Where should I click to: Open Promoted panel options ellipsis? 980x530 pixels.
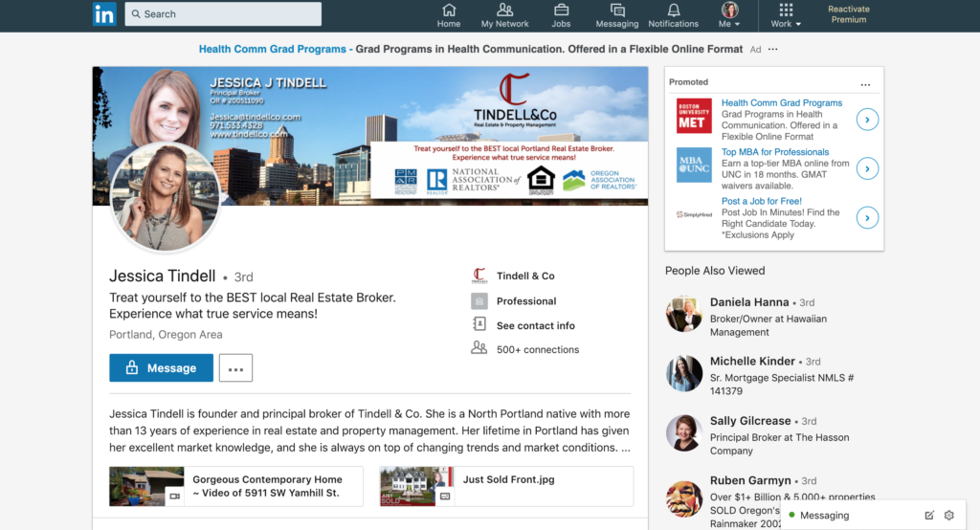[865, 84]
